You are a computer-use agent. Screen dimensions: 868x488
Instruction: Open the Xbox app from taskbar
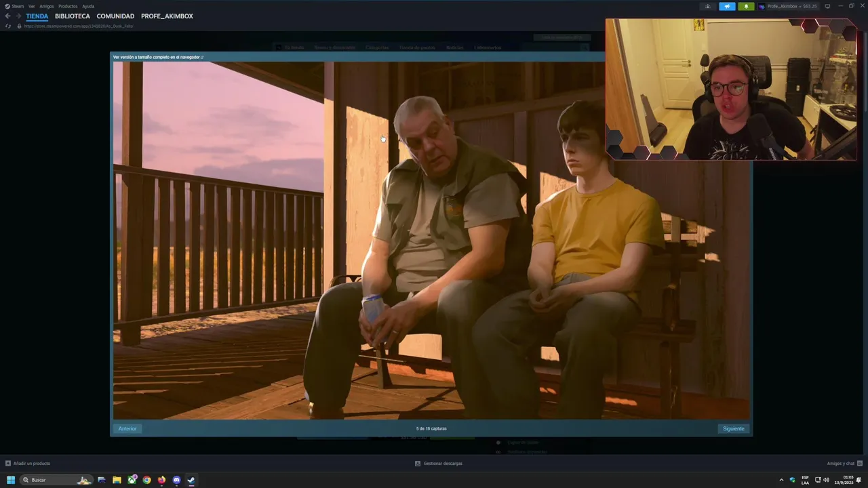[132, 480]
